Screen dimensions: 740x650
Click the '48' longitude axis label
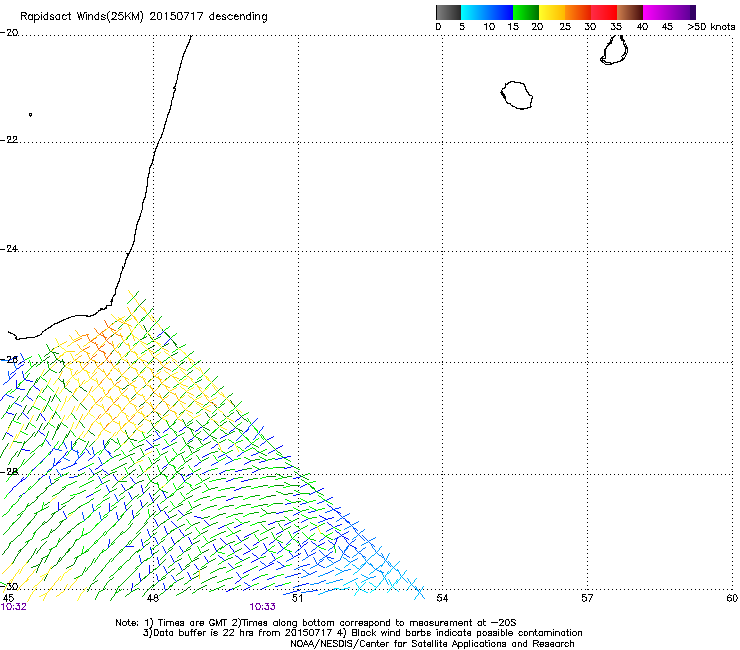coord(152,598)
